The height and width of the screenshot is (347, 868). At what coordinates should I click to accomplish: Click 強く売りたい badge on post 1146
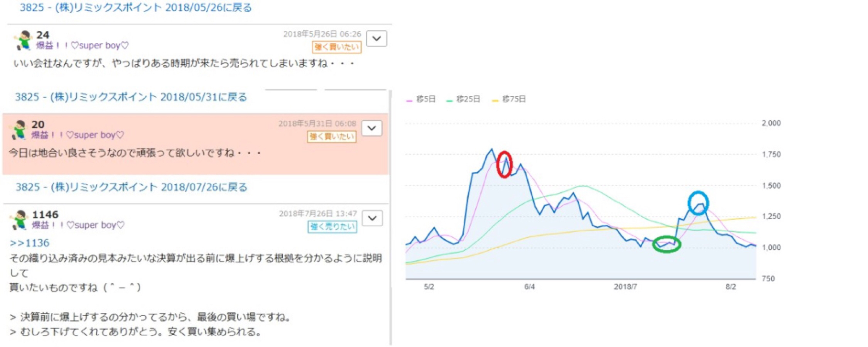(x=332, y=227)
